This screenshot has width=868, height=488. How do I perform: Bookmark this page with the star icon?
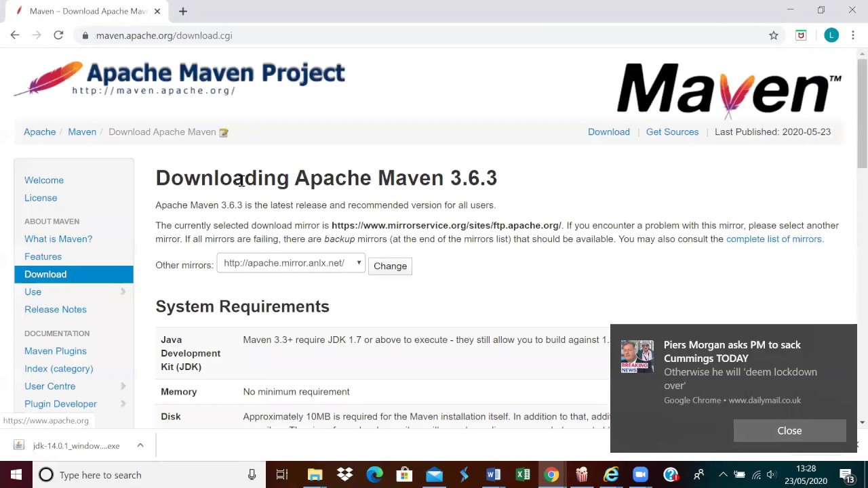pos(774,35)
